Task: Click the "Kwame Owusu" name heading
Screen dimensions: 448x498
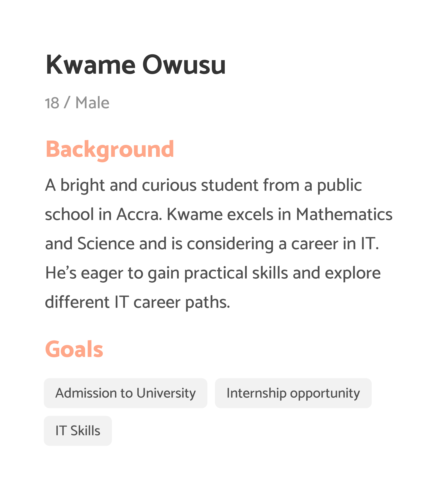Action: point(136,65)
